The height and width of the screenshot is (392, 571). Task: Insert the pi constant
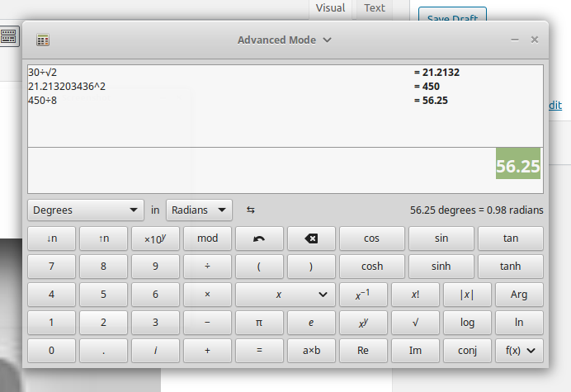tap(259, 322)
